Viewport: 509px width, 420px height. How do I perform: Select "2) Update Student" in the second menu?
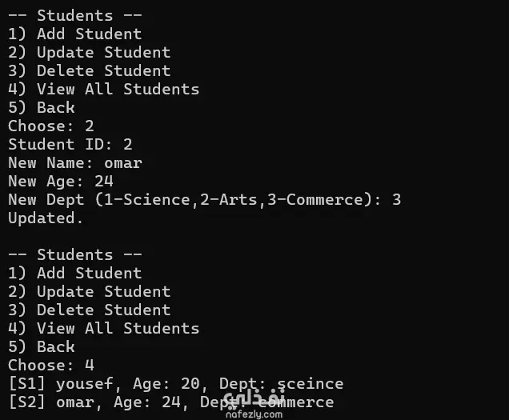(x=89, y=291)
